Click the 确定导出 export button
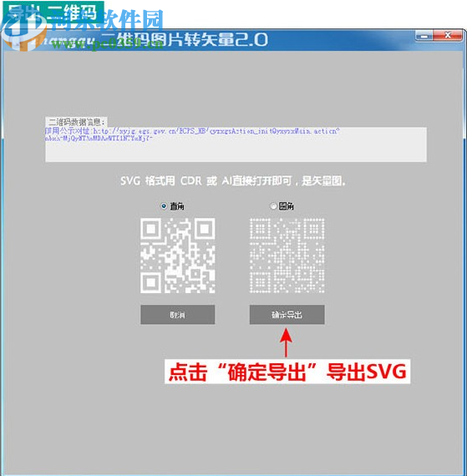Viewport: 467px width, 476px height. [287, 315]
